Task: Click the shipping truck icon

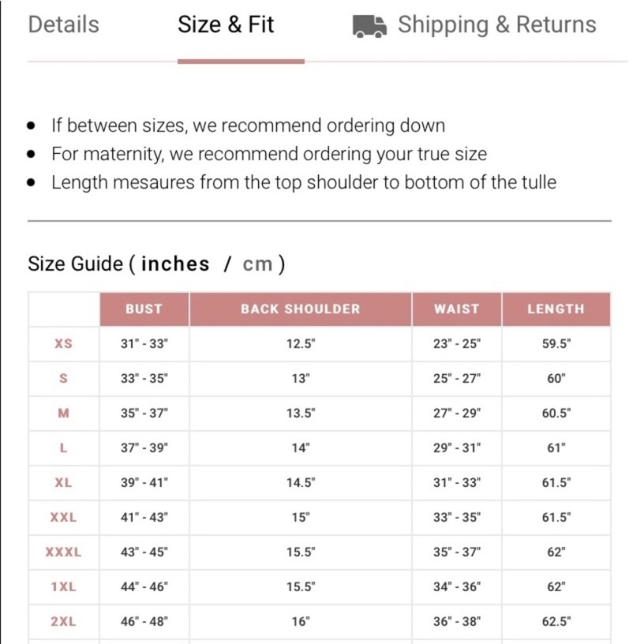Action: (369, 26)
